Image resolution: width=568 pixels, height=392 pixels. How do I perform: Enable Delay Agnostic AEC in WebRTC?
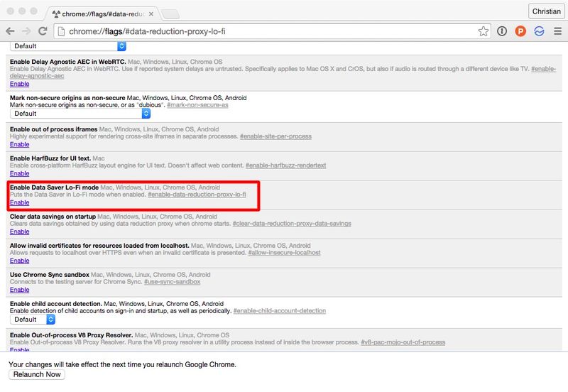(x=20, y=84)
